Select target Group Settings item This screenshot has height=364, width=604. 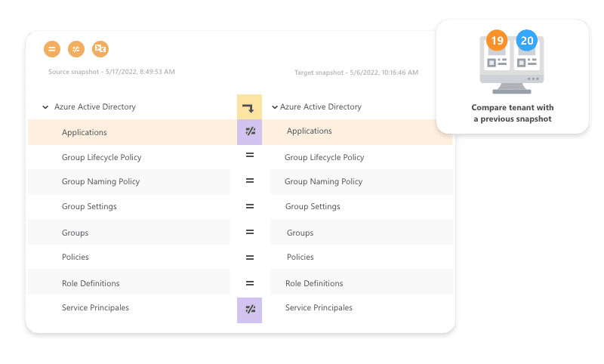point(313,206)
